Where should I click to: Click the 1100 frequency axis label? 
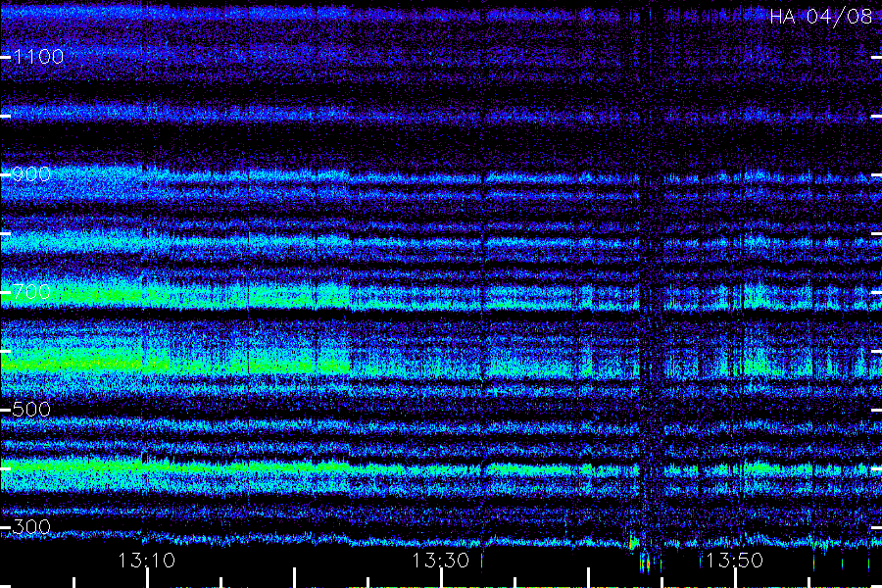[38, 57]
